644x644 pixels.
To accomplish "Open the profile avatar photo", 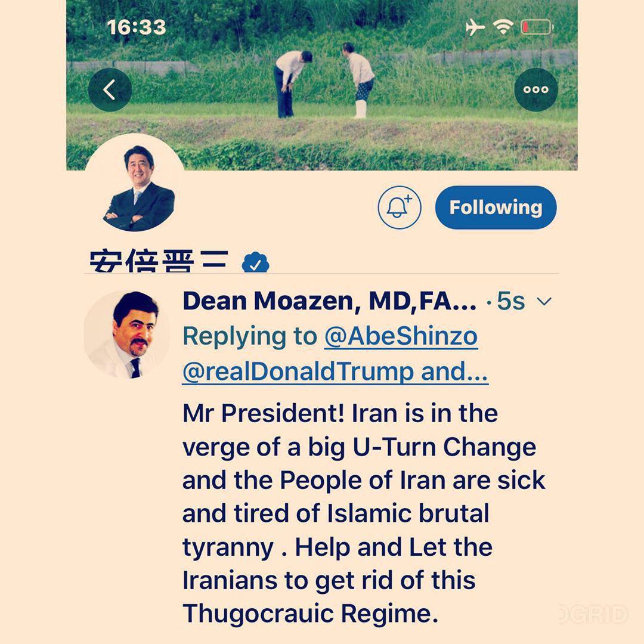I will tap(135, 184).
